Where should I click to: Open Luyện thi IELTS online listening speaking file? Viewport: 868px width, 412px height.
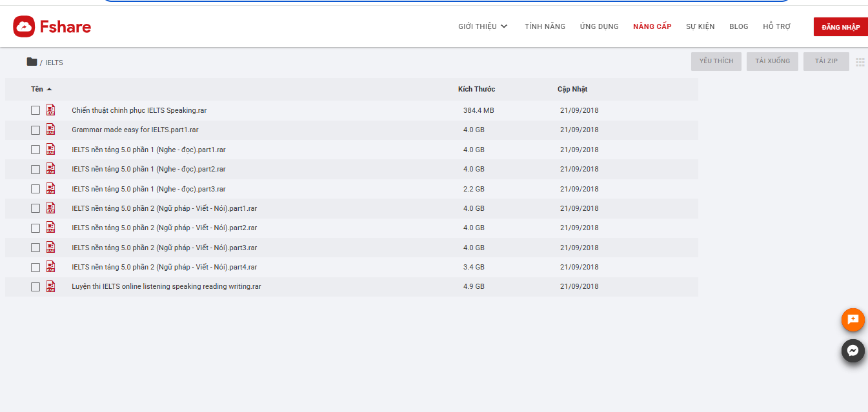coord(167,286)
